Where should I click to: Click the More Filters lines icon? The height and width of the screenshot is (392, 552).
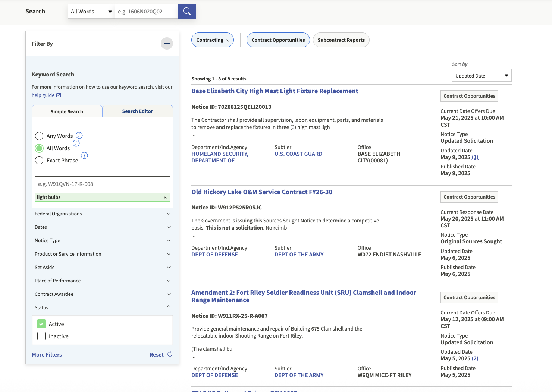(68, 354)
